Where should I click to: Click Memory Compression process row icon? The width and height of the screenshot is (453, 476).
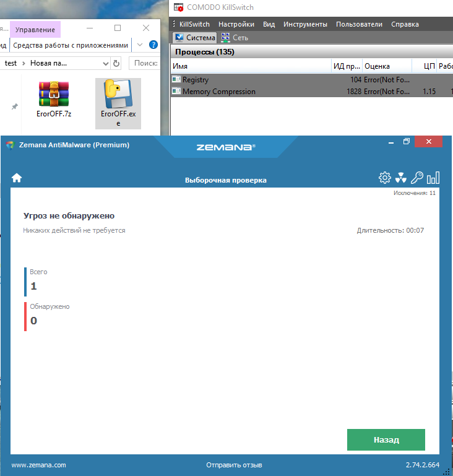(176, 91)
